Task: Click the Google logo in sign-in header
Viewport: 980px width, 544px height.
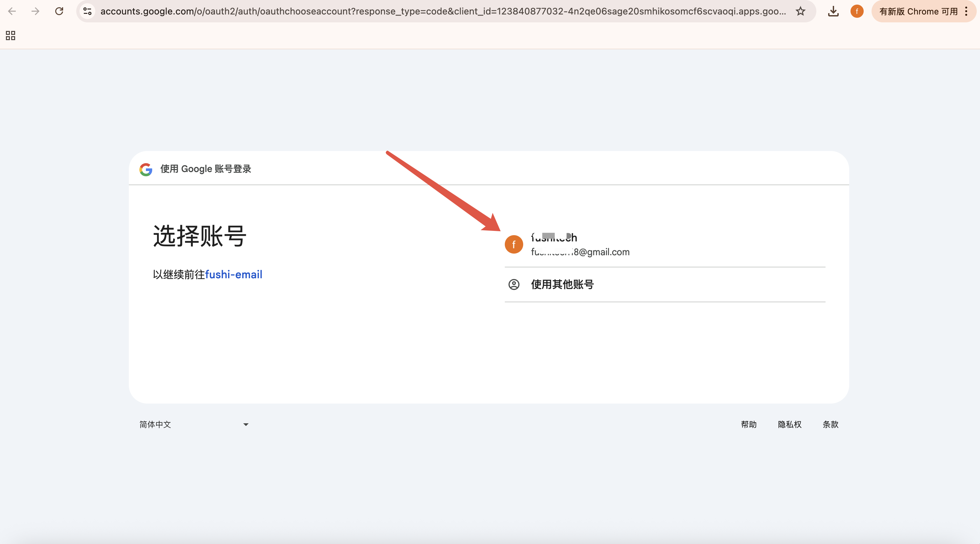Action: (x=146, y=169)
